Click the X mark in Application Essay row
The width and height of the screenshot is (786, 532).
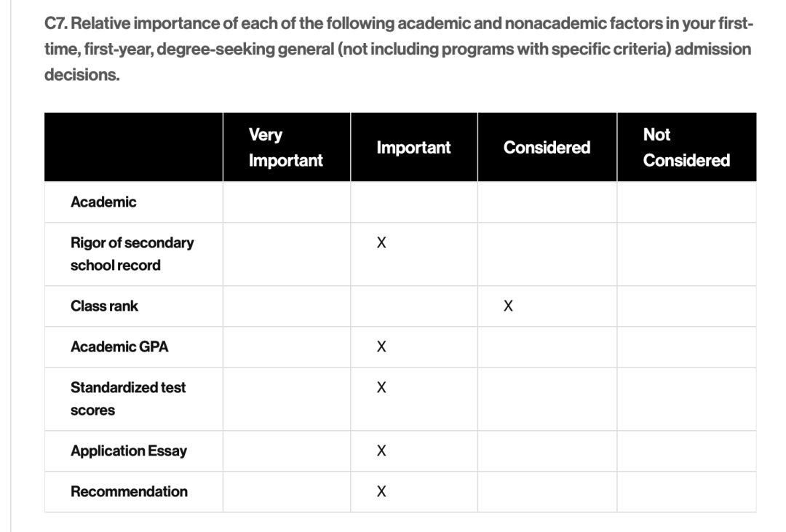[381, 451]
